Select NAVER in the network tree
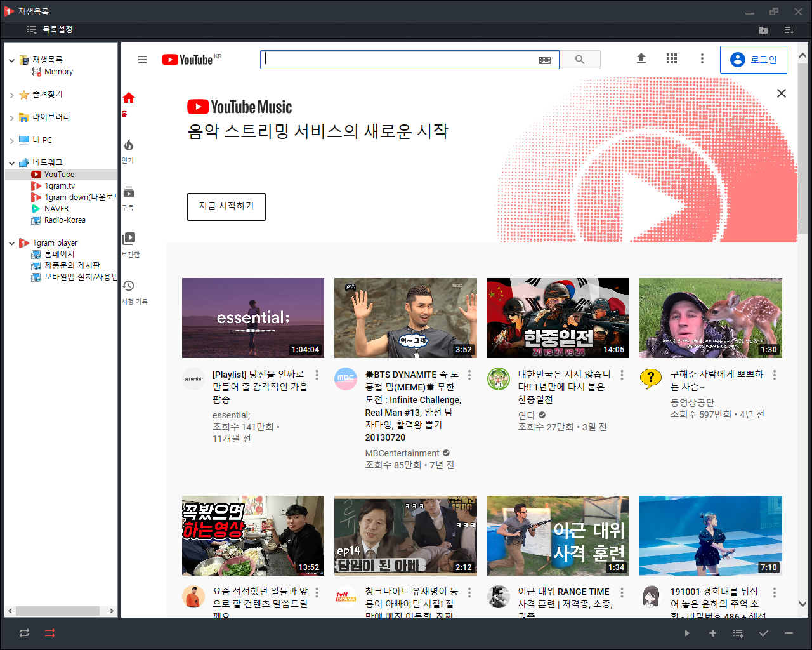 56,209
